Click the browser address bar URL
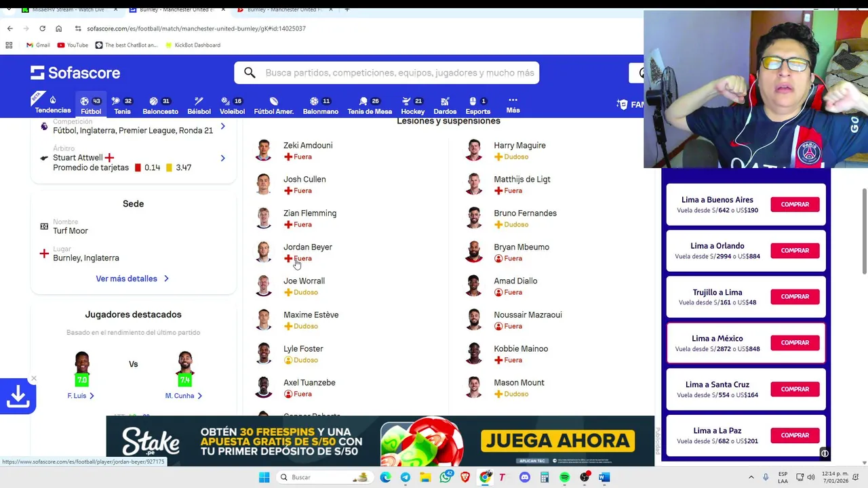The height and width of the screenshot is (488, 868). pyautogui.click(x=196, y=28)
